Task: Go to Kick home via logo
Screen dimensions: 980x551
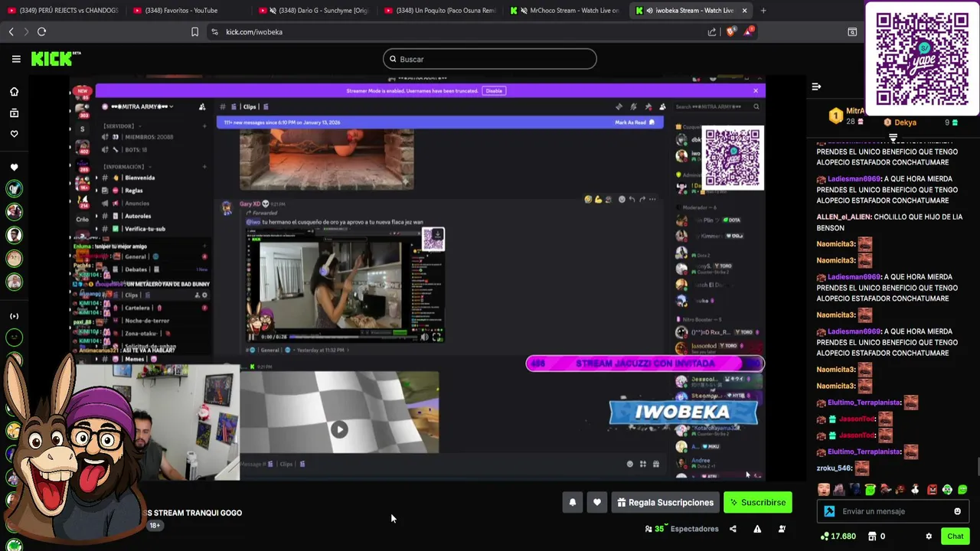Action: 55,59
